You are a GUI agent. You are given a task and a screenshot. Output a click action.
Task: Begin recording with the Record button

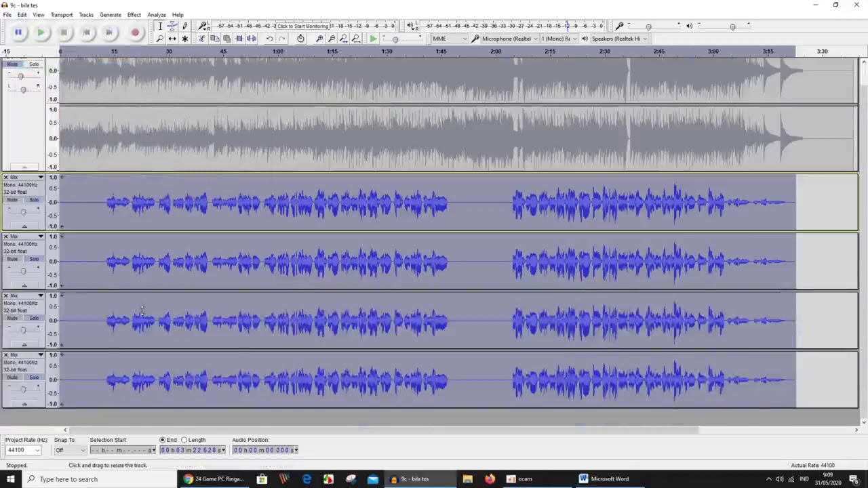point(135,32)
